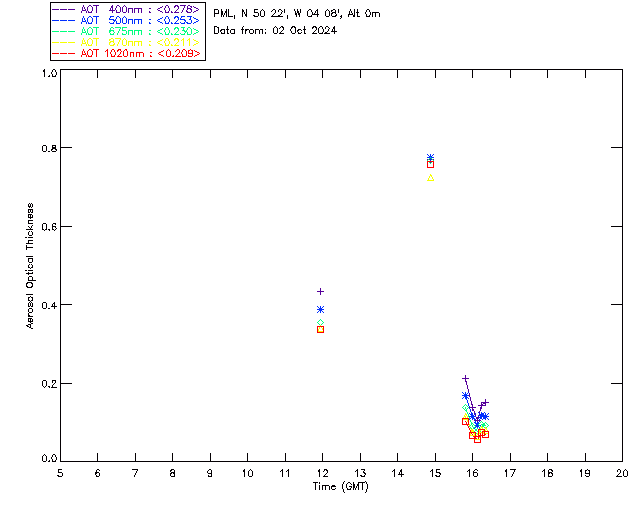Click the y-axis tick label 0.6
This screenshot has width=640, height=512.
pyautogui.click(x=49, y=227)
